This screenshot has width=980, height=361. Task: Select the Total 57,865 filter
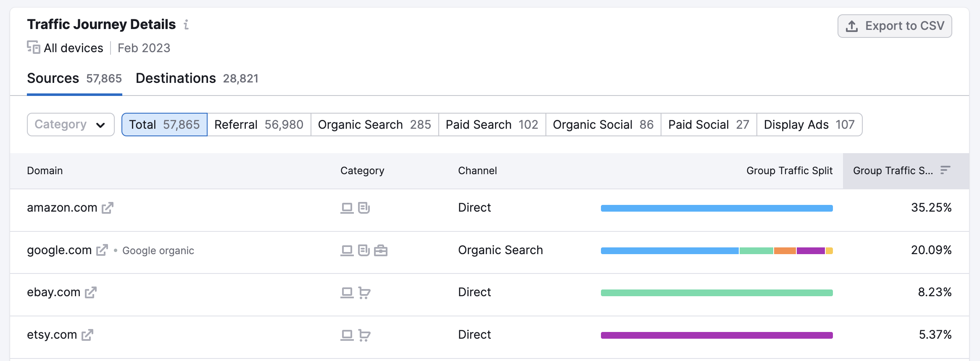[164, 125]
